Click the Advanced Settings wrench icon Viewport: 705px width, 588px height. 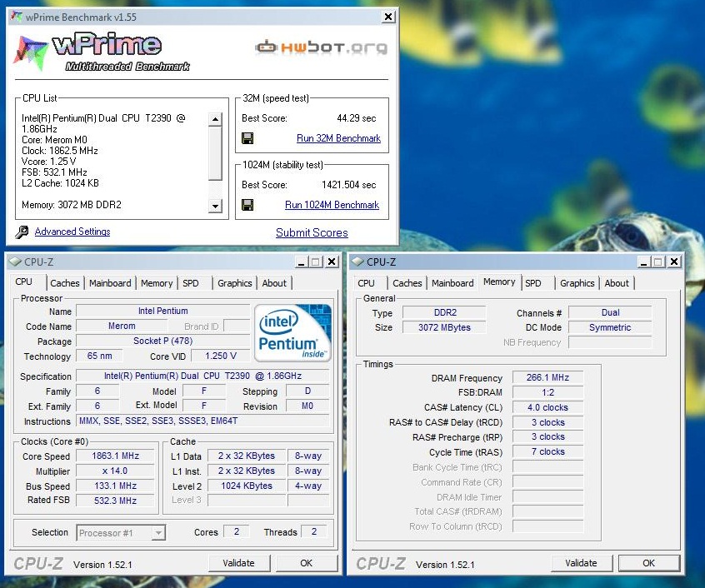(x=22, y=232)
